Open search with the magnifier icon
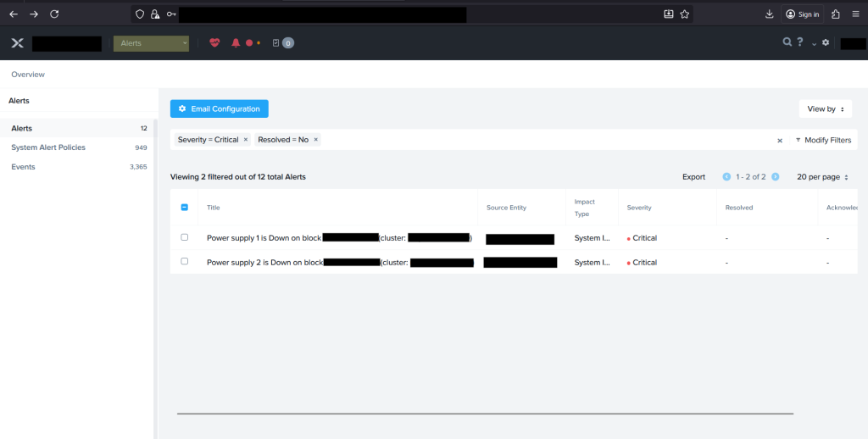This screenshot has width=868, height=439. [x=787, y=42]
